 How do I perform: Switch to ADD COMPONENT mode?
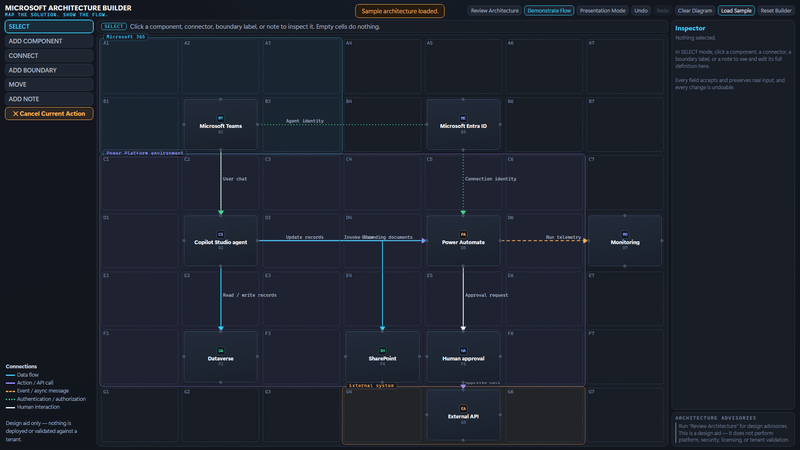[x=49, y=41]
